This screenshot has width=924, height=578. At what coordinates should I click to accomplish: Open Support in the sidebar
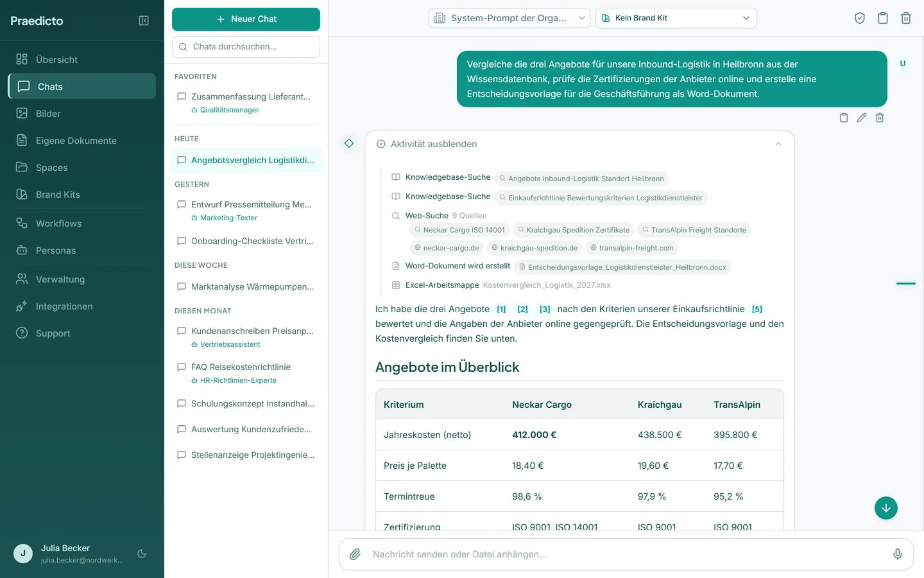point(82,333)
